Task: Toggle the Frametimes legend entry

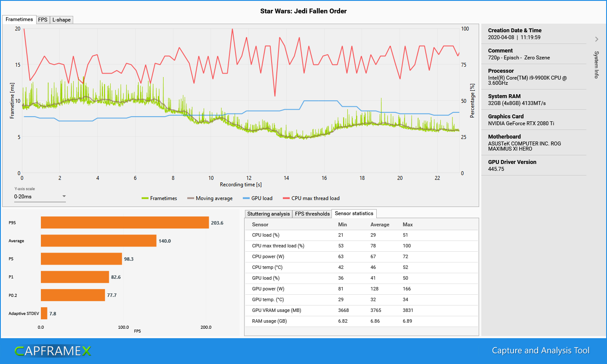Action: pos(159,198)
